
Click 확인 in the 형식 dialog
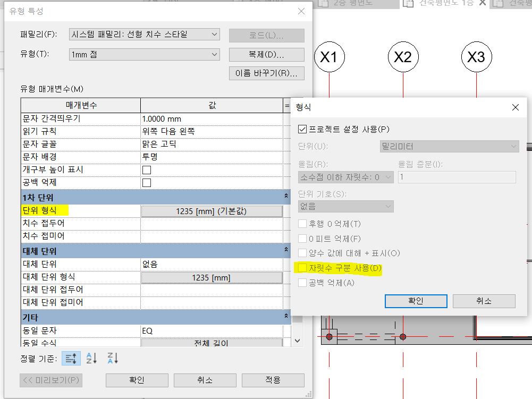pos(416,301)
